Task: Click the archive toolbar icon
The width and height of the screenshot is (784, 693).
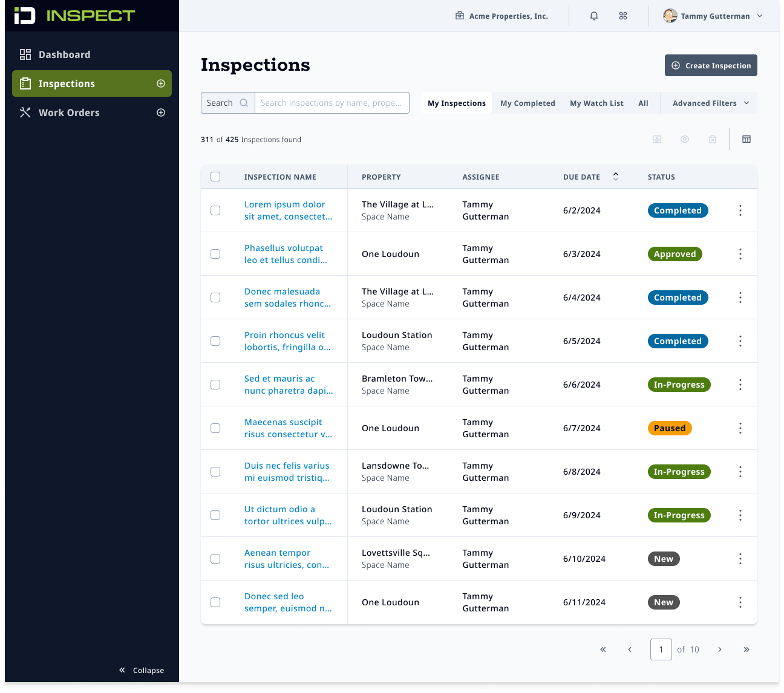Action: click(657, 139)
